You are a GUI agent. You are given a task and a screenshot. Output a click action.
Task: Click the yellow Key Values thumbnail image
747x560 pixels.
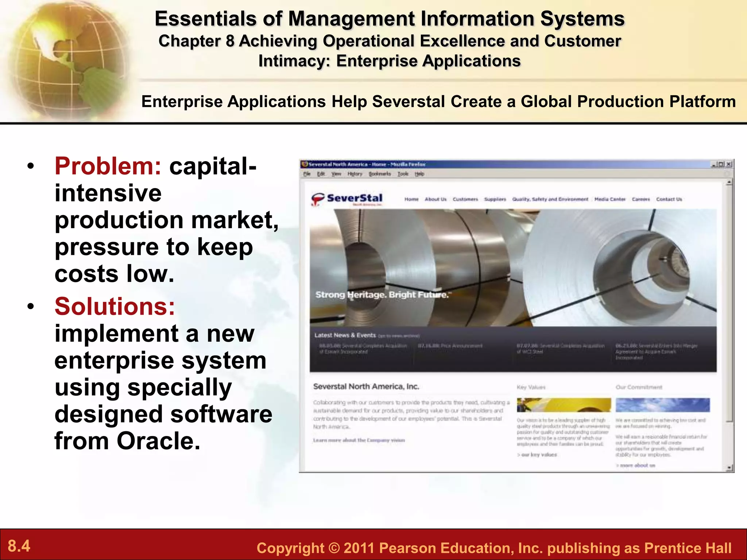click(564, 405)
